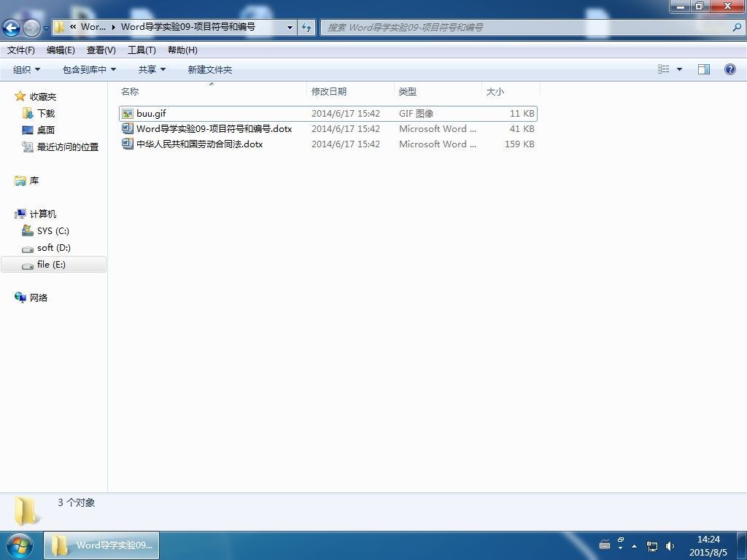
Task: Click the folder icon in the address bar
Action: click(x=59, y=27)
